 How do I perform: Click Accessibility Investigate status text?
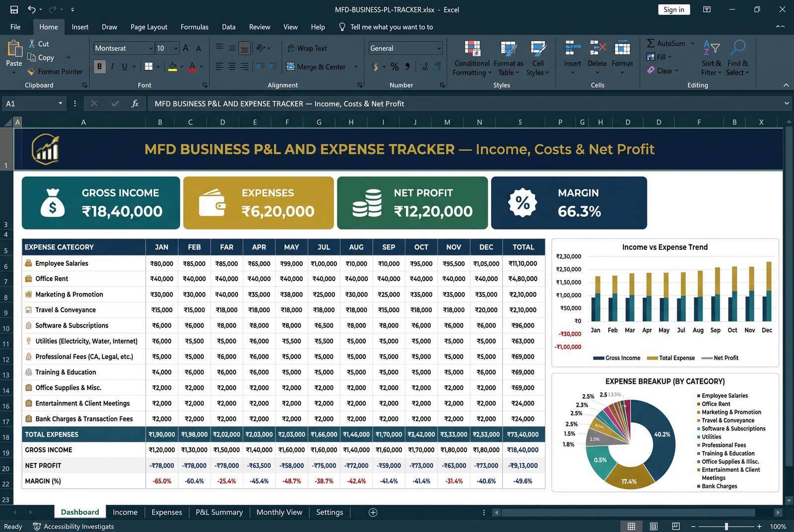click(x=74, y=527)
